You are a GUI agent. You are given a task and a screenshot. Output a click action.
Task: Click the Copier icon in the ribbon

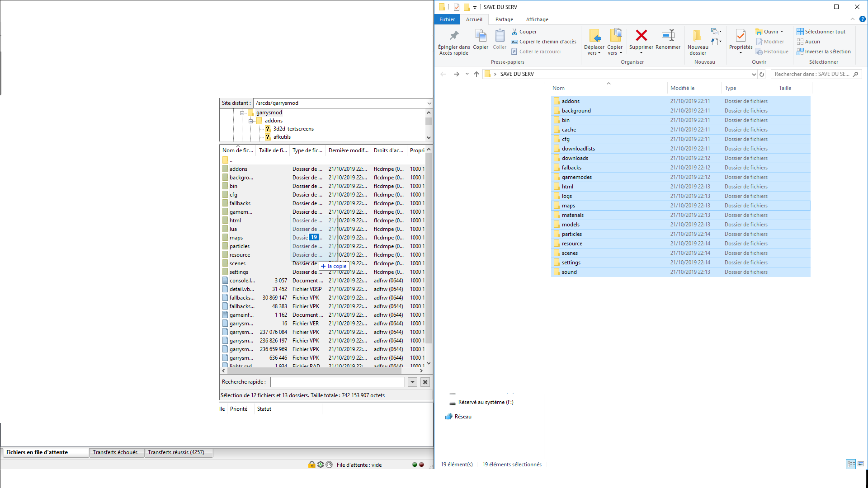pyautogui.click(x=481, y=35)
